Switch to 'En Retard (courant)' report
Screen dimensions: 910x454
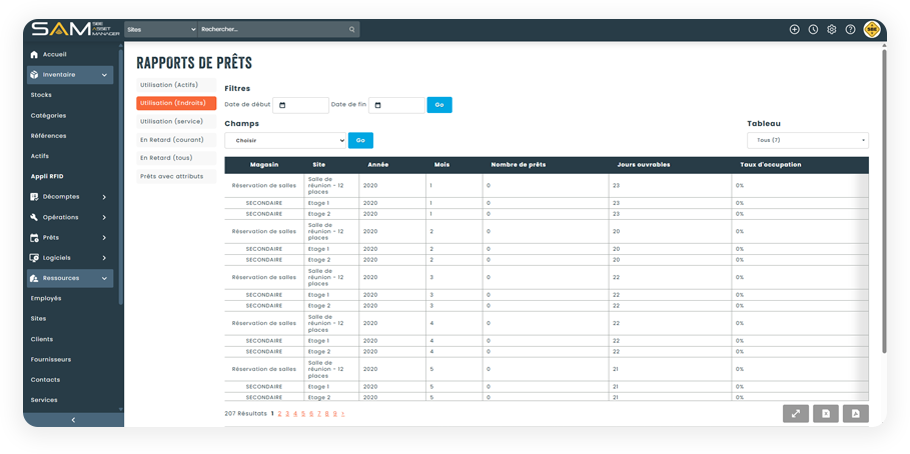(176, 139)
